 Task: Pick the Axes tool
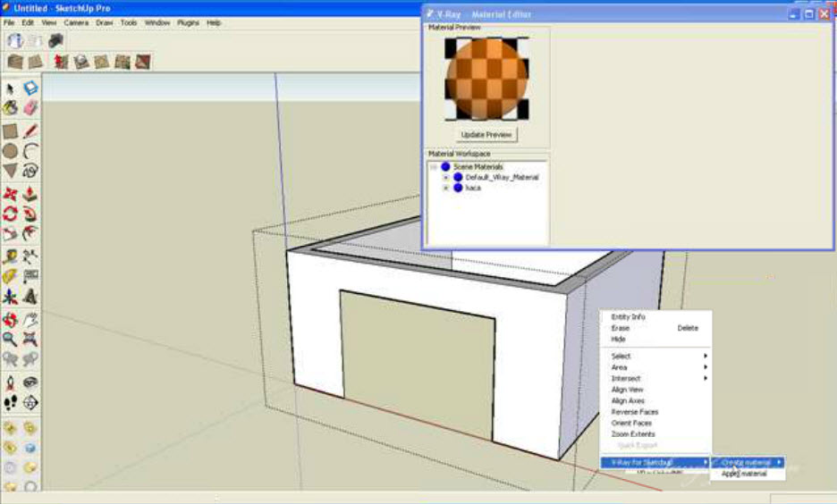10,297
